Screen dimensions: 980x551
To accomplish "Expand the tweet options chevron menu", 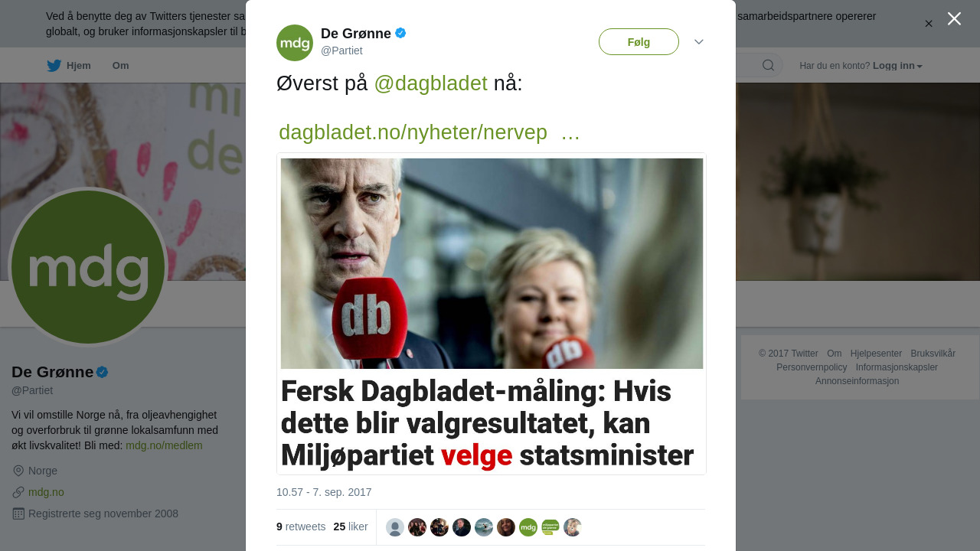I will [x=699, y=42].
